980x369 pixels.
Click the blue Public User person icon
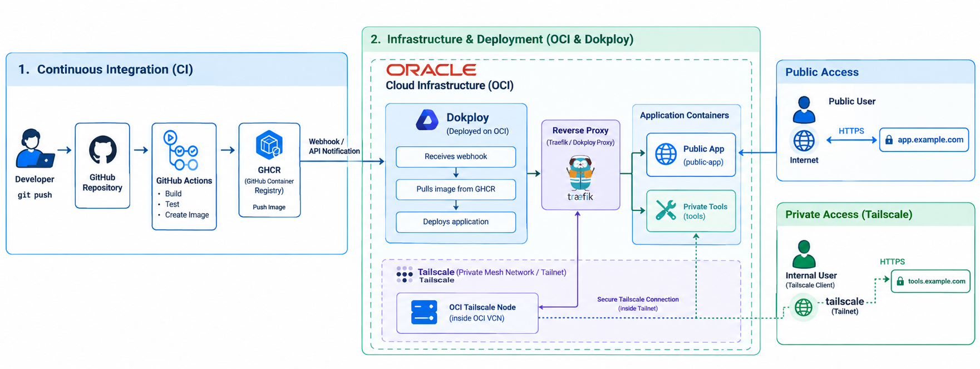(x=804, y=109)
